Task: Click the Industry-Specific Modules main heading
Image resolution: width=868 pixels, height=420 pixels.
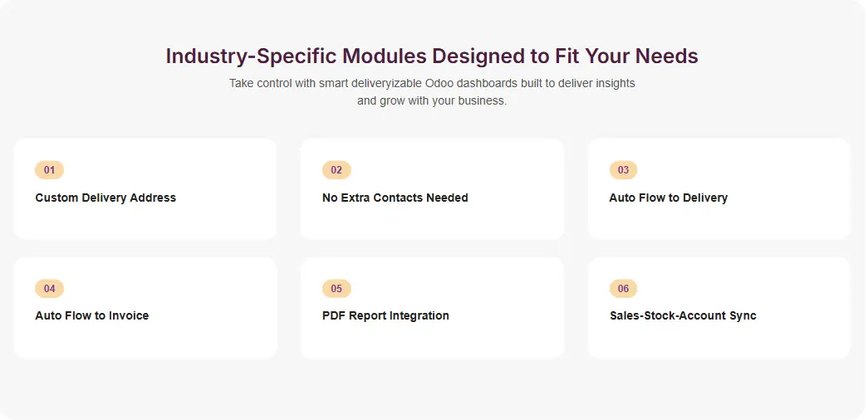Action: click(432, 56)
